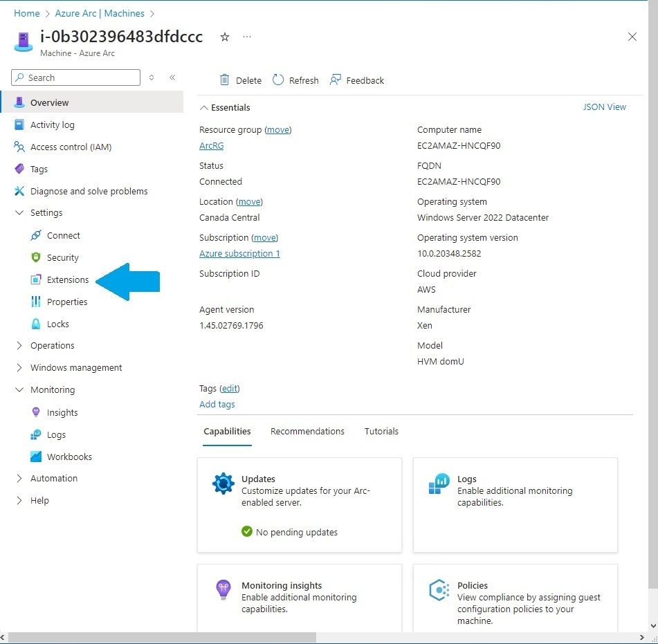Open the ArcRG resource group link
Image resolution: width=658 pixels, height=644 pixels.
point(212,145)
